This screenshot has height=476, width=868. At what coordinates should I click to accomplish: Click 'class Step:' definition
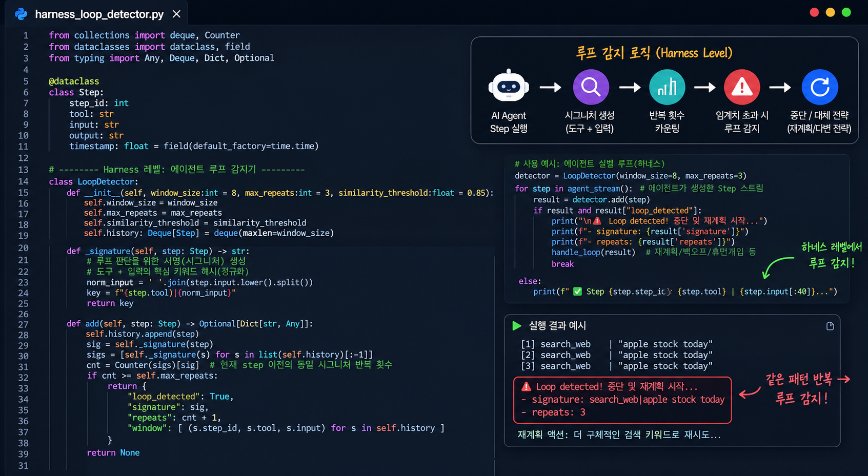point(76,93)
